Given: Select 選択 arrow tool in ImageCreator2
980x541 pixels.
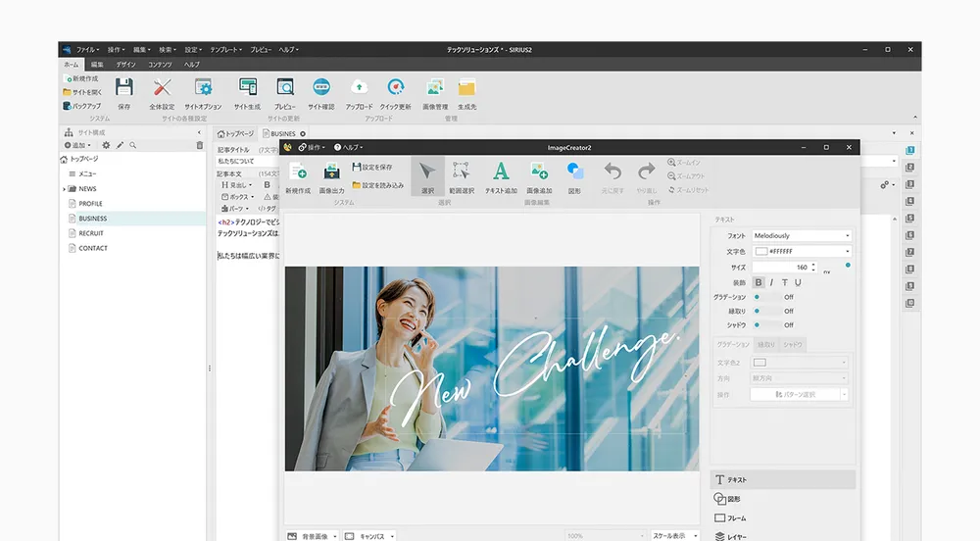Looking at the screenshot, I should point(427,177).
